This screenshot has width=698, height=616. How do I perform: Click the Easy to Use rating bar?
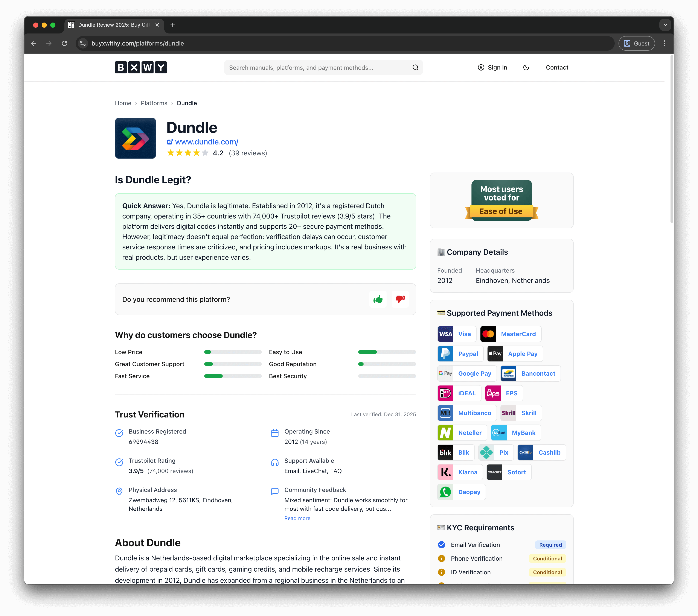pyautogui.click(x=387, y=352)
